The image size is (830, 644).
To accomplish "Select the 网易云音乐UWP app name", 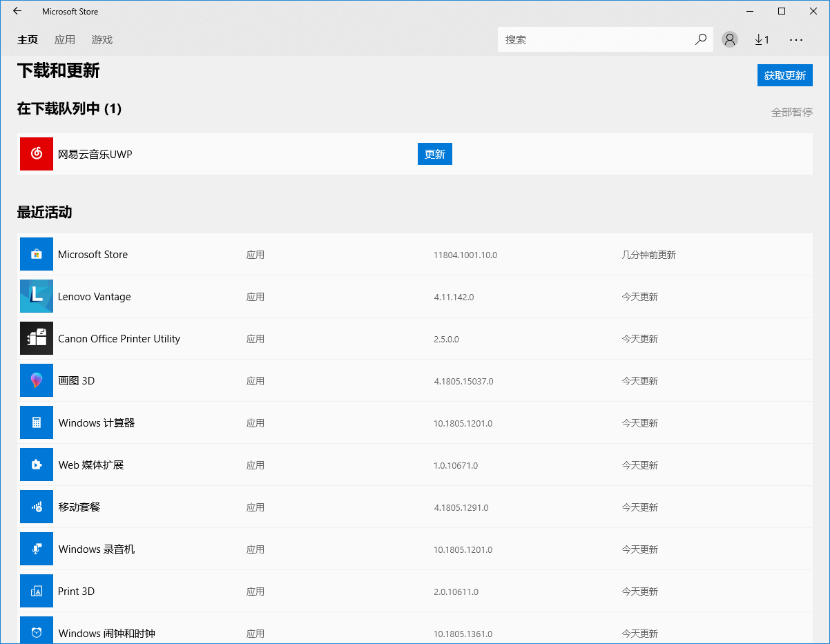I will [95, 155].
